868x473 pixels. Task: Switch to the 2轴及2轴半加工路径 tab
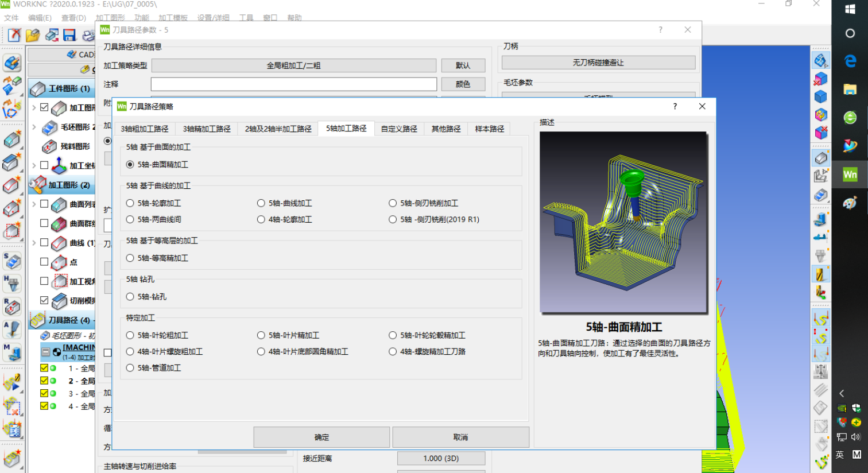pyautogui.click(x=278, y=129)
